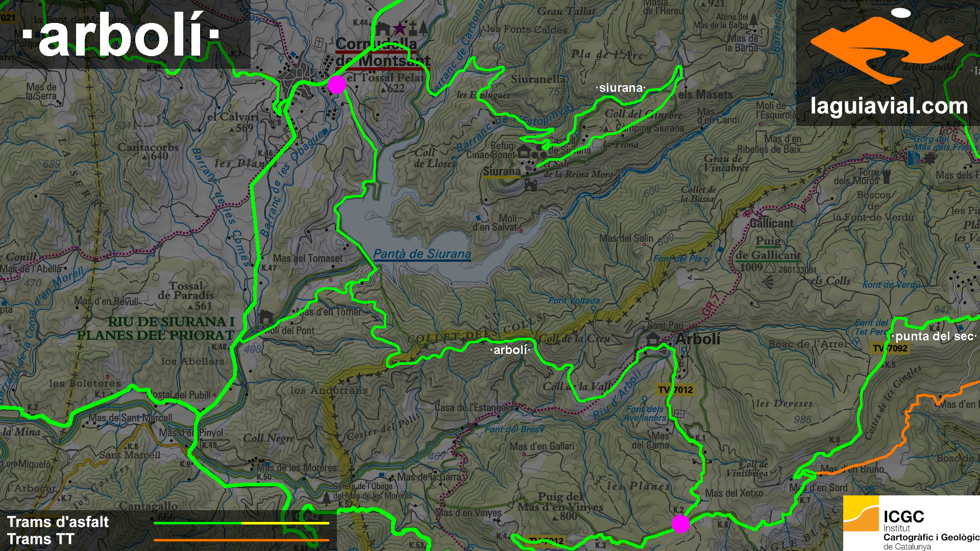Click the magenta marker near K.2 at bottom
The height and width of the screenshot is (551, 980).
click(x=680, y=523)
